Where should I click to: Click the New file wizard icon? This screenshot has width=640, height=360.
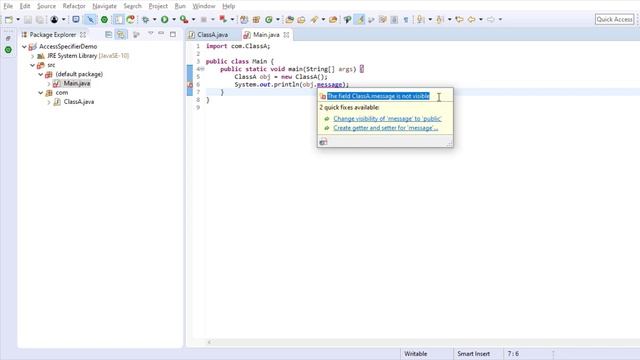9,20
